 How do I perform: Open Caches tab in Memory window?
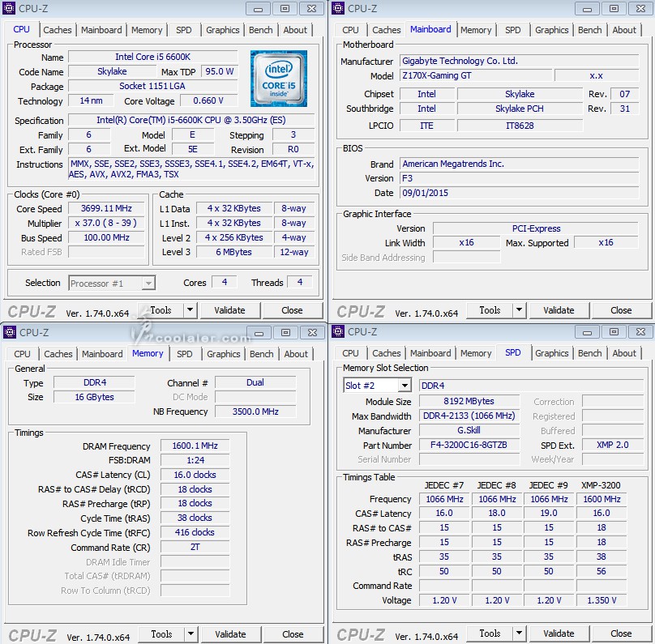tap(58, 354)
